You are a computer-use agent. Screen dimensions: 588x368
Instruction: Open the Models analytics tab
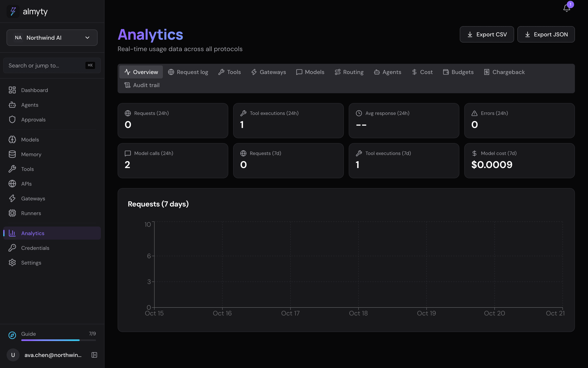pos(310,72)
